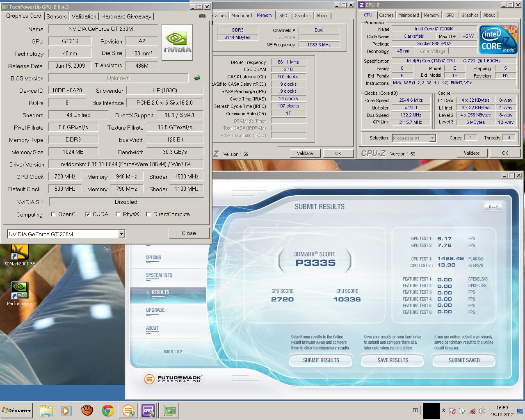
Task: Switch to the CPU-Z taskbar icon
Action: tap(148, 411)
